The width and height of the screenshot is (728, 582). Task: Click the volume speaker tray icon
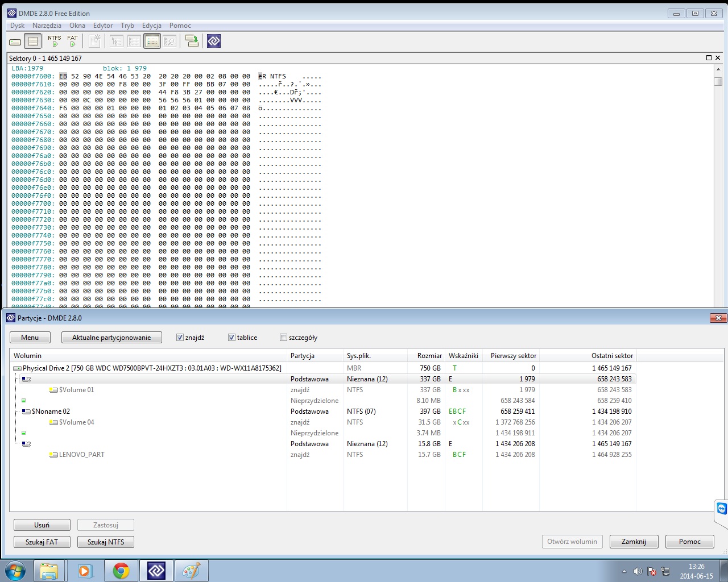click(638, 571)
